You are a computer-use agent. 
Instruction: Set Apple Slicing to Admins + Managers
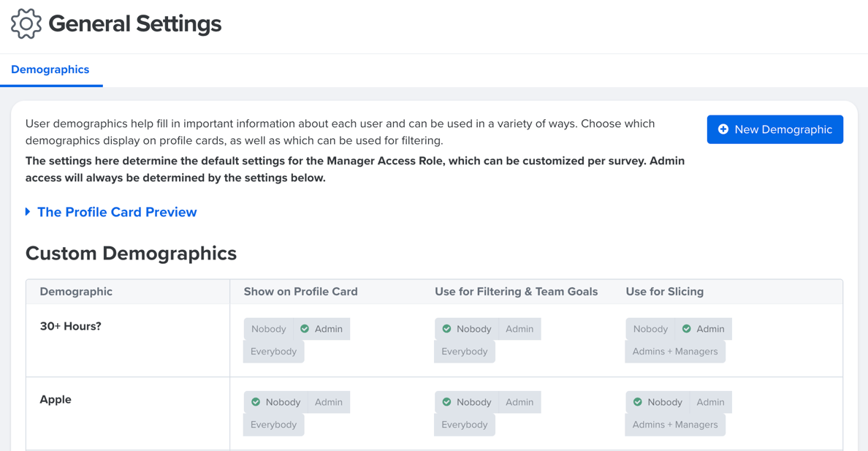(x=675, y=425)
